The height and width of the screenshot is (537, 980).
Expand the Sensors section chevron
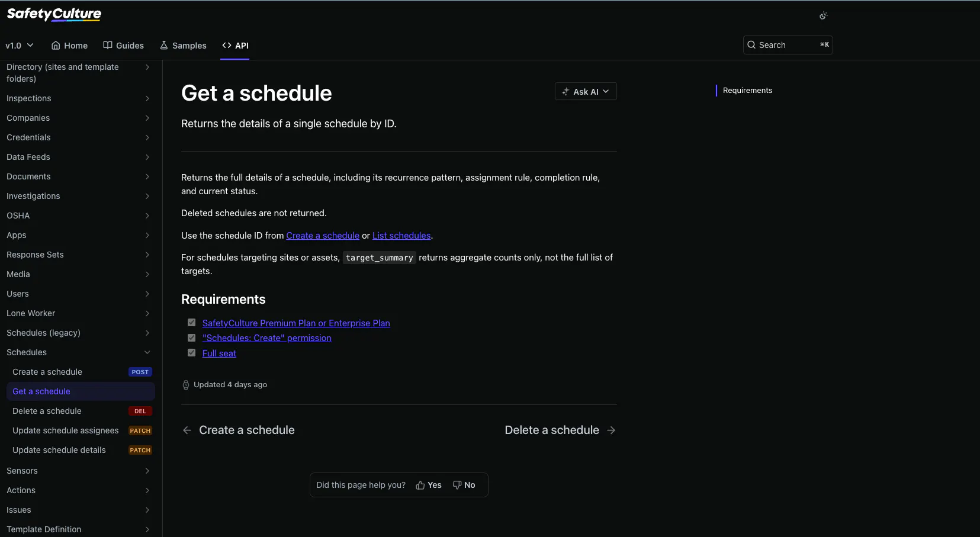pyautogui.click(x=147, y=471)
